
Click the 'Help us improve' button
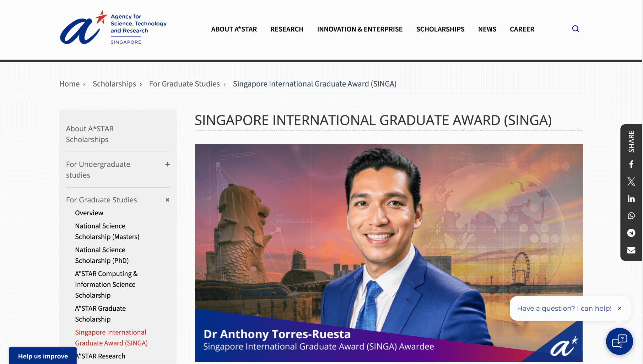click(43, 356)
